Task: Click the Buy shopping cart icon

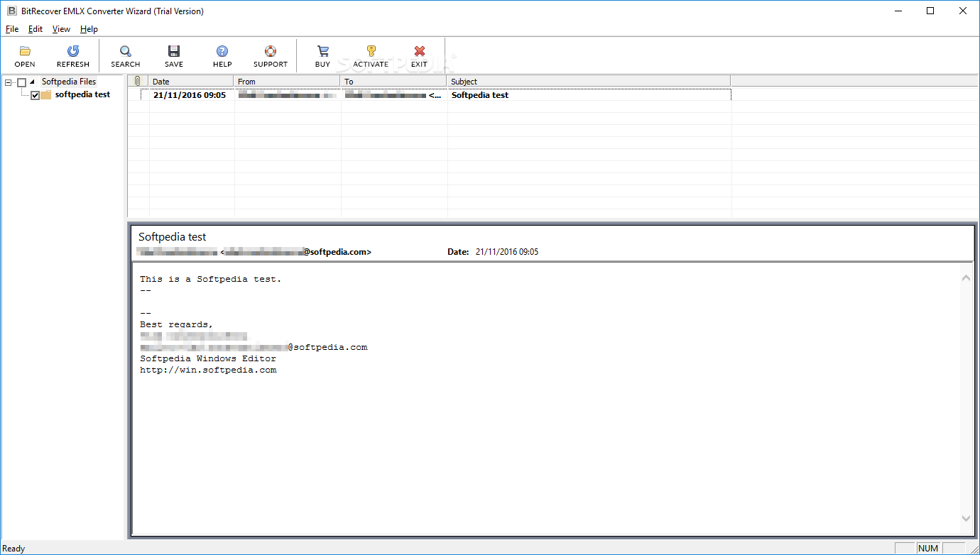Action: tap(322, 51)
